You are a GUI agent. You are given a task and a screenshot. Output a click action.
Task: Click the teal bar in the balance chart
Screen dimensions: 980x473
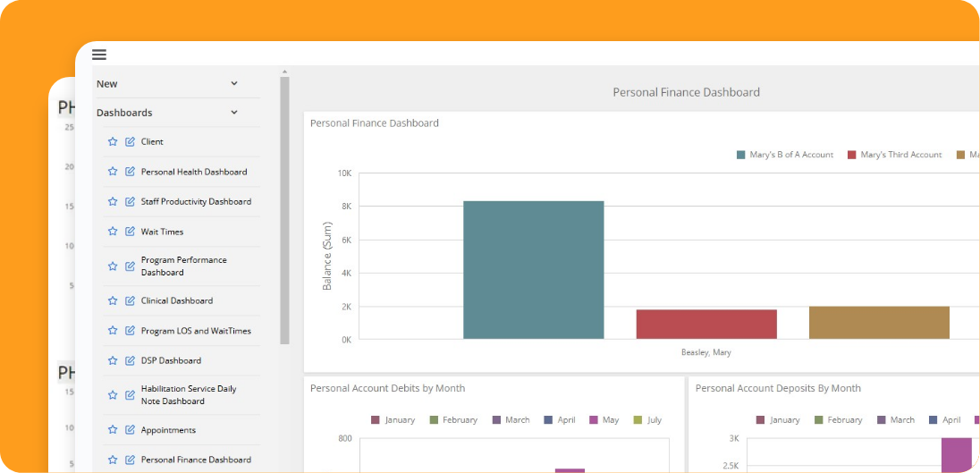[533, 270]
